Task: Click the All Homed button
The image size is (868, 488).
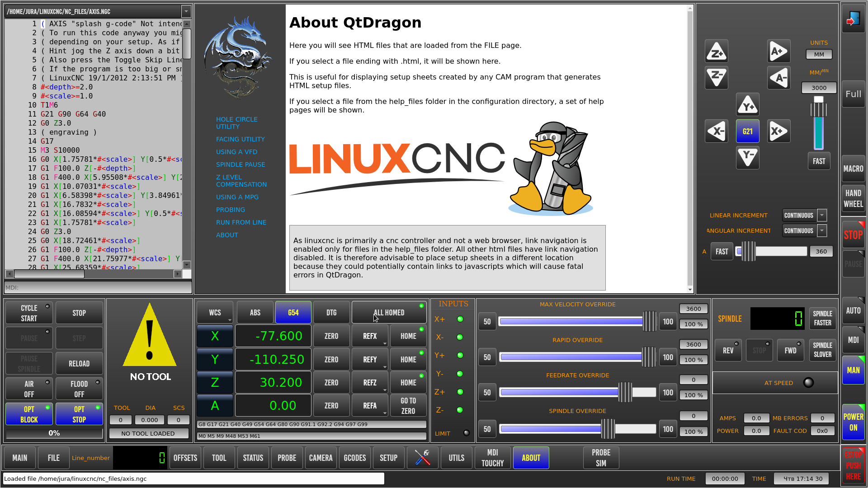Action: (x=389, y=313)
